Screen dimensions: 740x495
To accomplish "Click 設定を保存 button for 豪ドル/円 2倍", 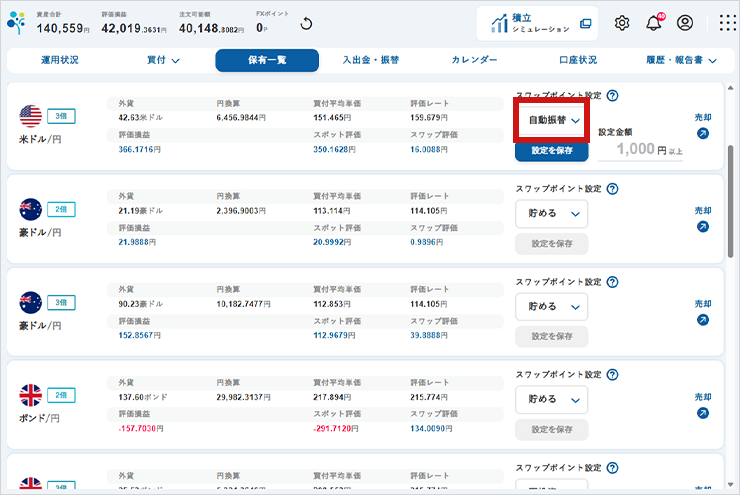I will point(552,244).
